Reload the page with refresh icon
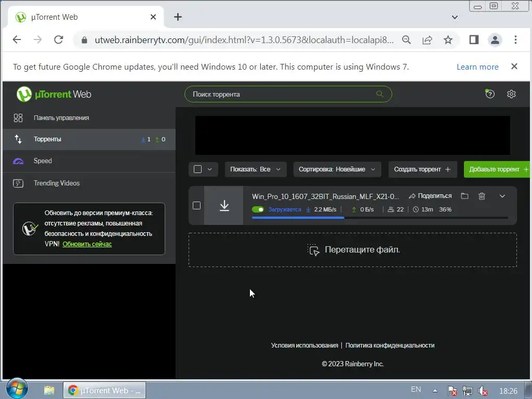Screen dimensions: 532x399 pos(58,39)
